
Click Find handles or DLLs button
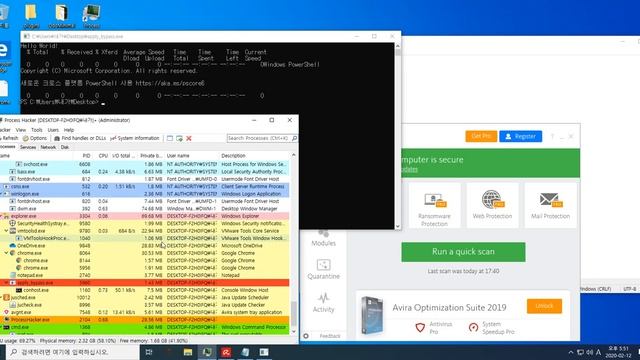click(x=80, y=138)
